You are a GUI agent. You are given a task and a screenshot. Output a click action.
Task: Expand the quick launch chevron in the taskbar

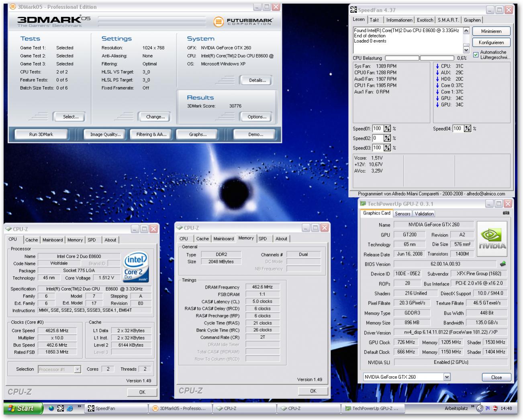click(x=79, y=406)
